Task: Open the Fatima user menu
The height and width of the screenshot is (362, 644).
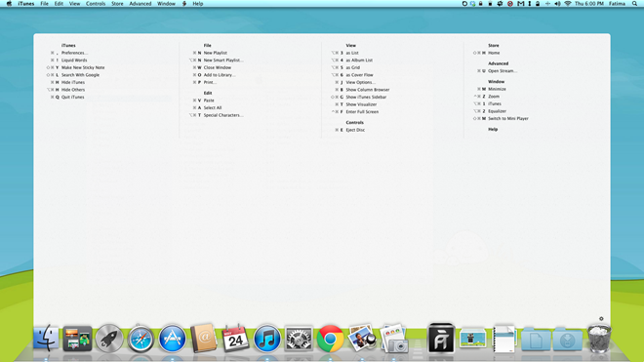Action: [x=617, y=4]
